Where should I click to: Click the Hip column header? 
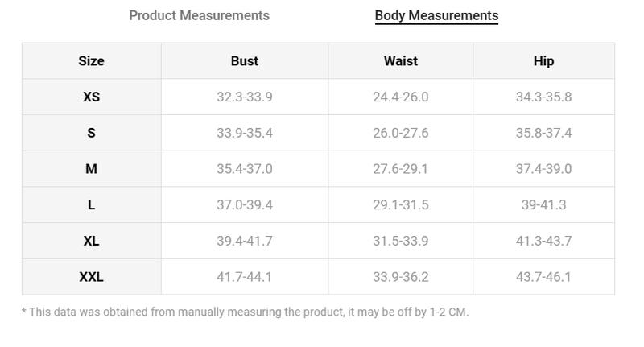(543, 60)
